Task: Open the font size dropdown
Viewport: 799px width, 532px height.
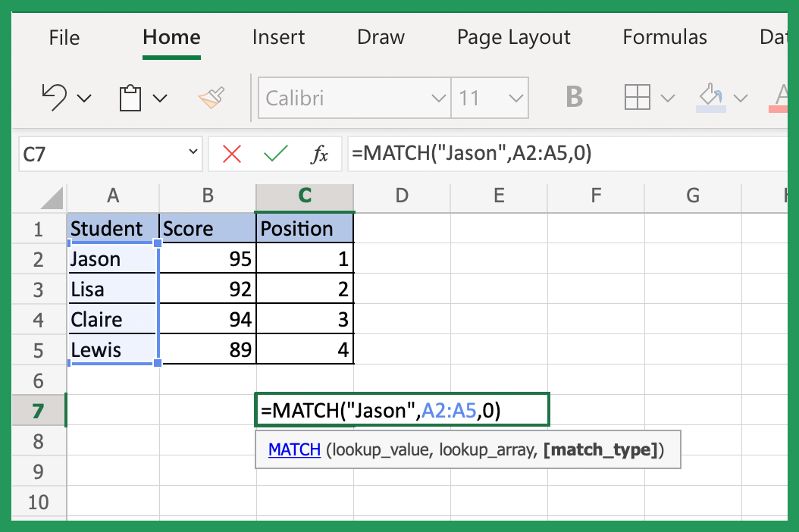Action: (518, 97)
